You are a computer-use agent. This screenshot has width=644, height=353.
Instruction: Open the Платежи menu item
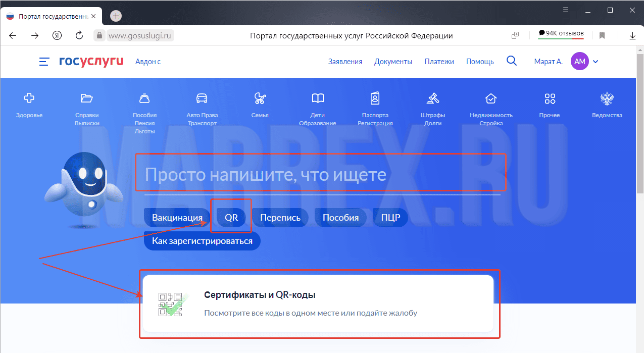[x=439, y=62]
